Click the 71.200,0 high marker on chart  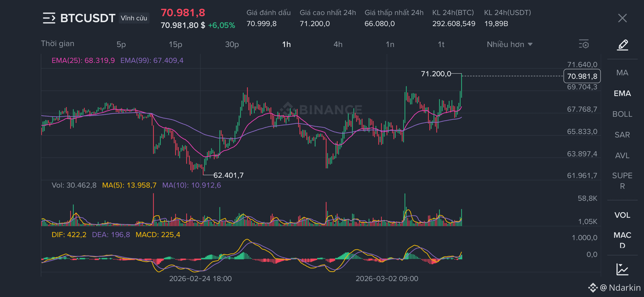(x=436, y=74)
